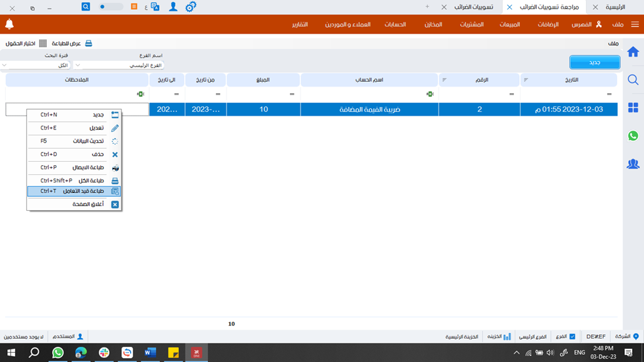Open the hamburger menu icon

[635, 24]
